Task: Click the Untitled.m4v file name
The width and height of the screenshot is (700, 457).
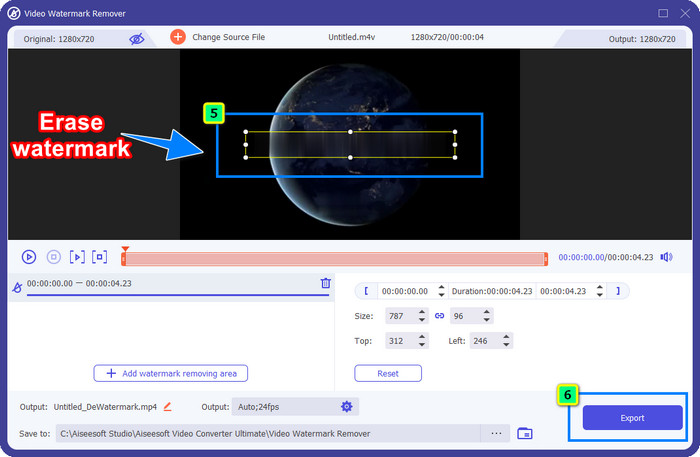Action: tap(352, 37)
